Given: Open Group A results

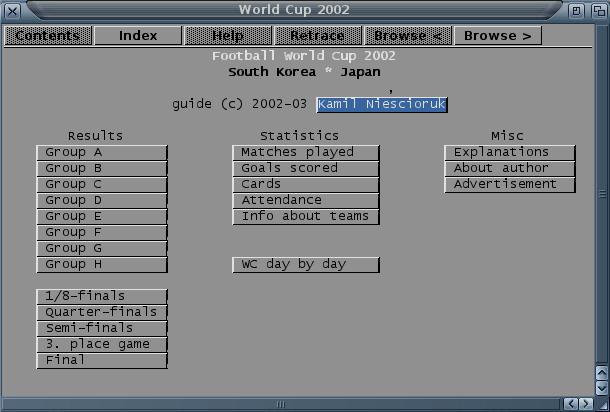Looking at the screenshot, I should pyautogui.click(x=102, y=153).
